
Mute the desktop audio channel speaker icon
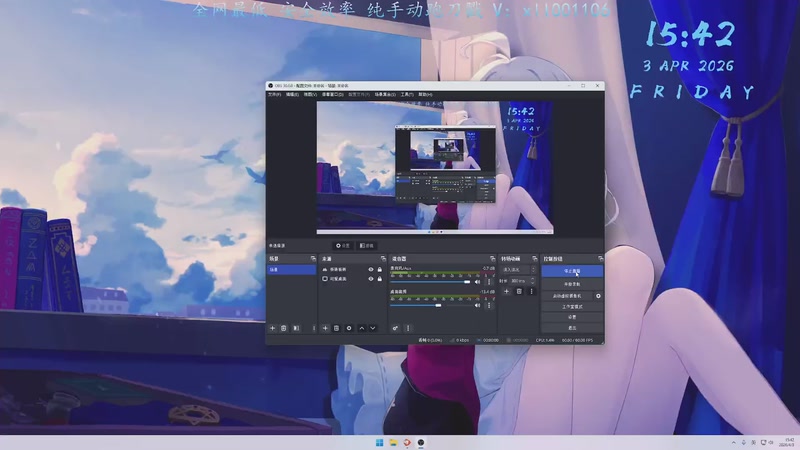coord(478,305)
